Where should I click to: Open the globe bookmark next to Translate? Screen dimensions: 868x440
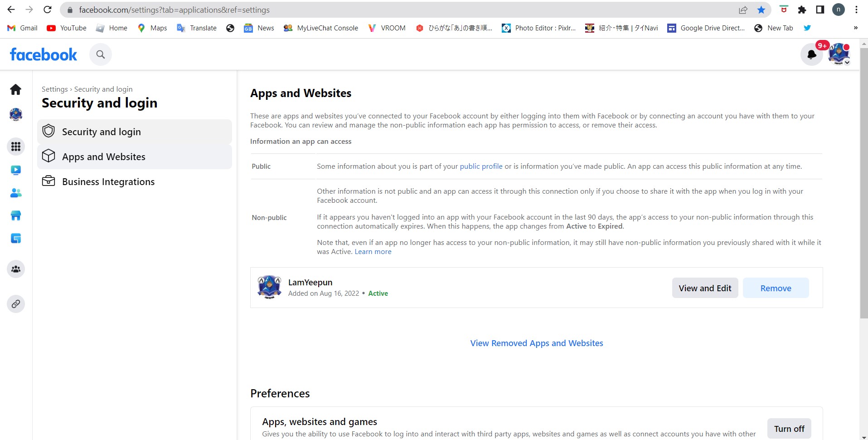(x=230, y=28)
